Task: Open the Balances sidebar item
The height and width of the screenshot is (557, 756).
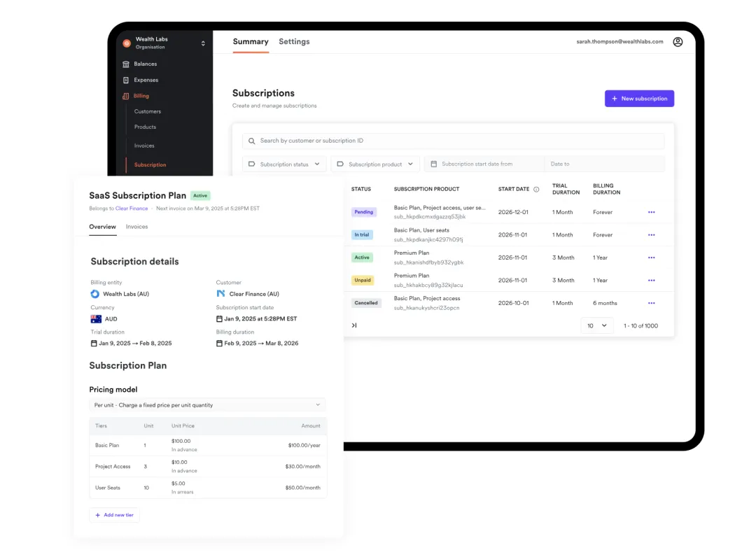Action: [x=145, y=64]
